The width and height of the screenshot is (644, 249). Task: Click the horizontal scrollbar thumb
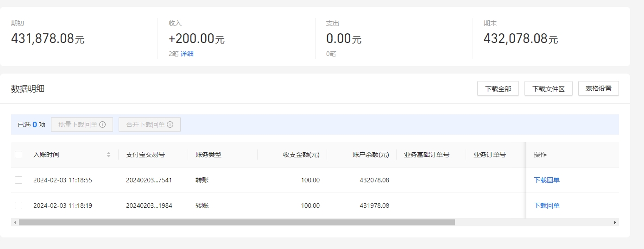click(x=237, y=223)
